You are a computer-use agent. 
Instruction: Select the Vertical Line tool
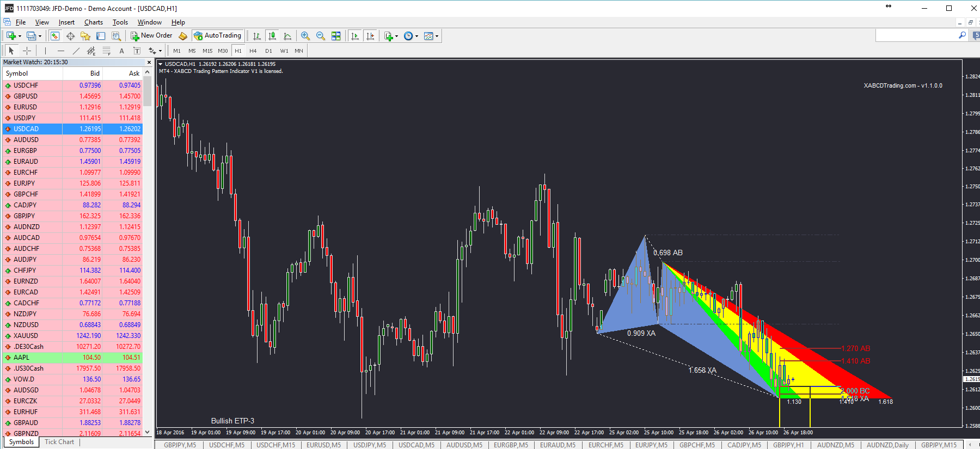pos(46,51)
